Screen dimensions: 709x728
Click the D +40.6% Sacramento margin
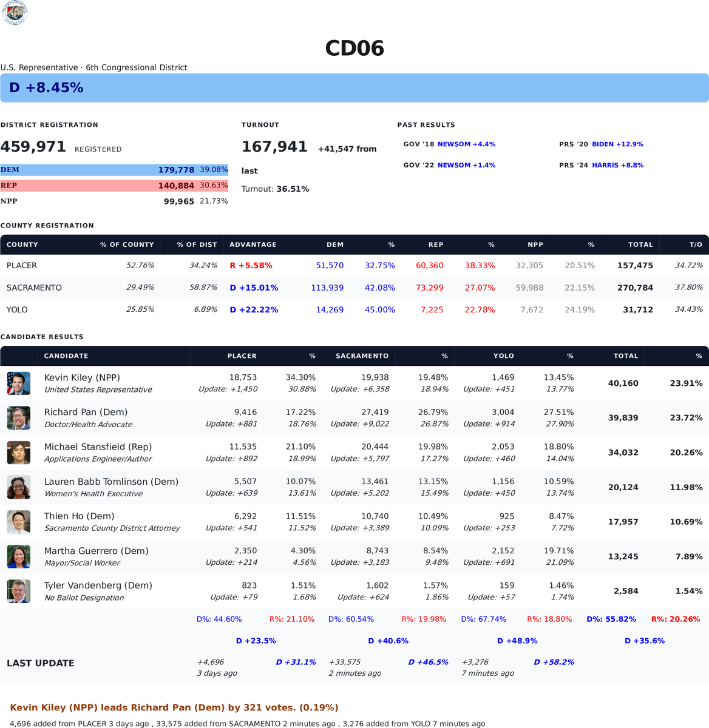click(388, 641)
